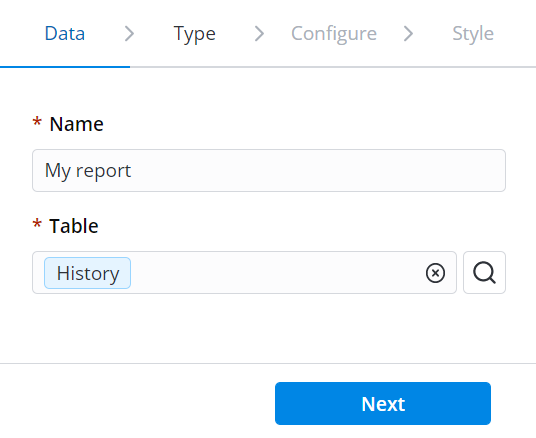Open the Configure step tab
The width and height of the screenshot is (536, 438).
pos(334,34)
